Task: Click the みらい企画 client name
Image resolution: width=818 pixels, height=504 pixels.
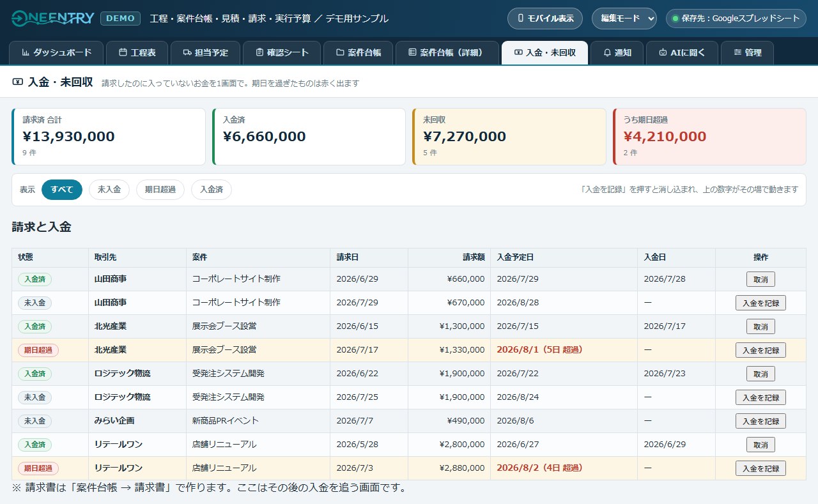Action: [114, 421]
